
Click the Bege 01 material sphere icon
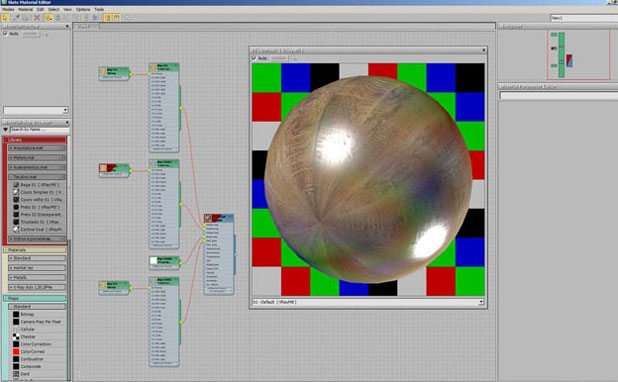[16, 184]
